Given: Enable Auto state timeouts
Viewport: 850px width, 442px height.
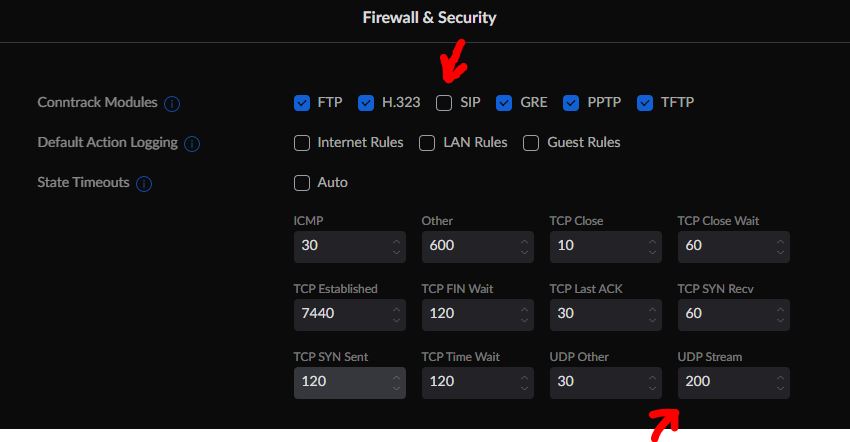Looking at the screenshot, I should 302,182.
